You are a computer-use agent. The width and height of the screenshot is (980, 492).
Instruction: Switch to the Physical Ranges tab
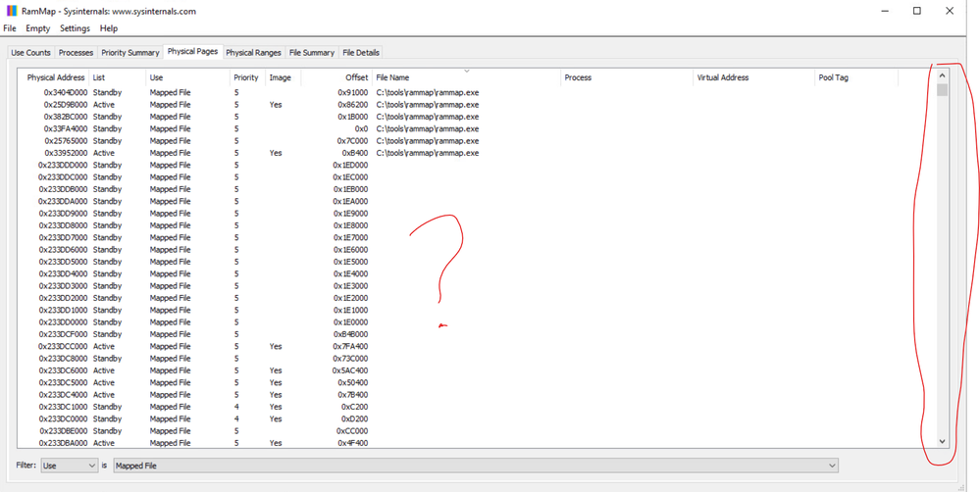tap(254, 53)
